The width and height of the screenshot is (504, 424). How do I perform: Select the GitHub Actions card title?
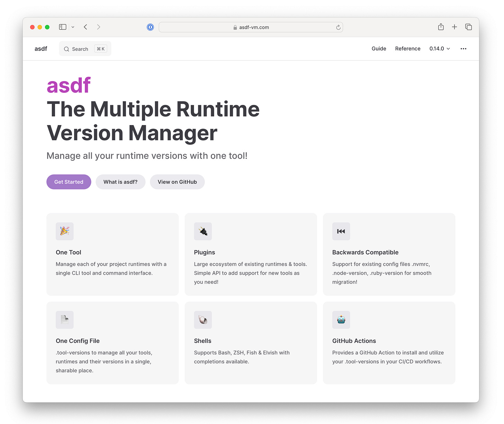pos(354,341)
